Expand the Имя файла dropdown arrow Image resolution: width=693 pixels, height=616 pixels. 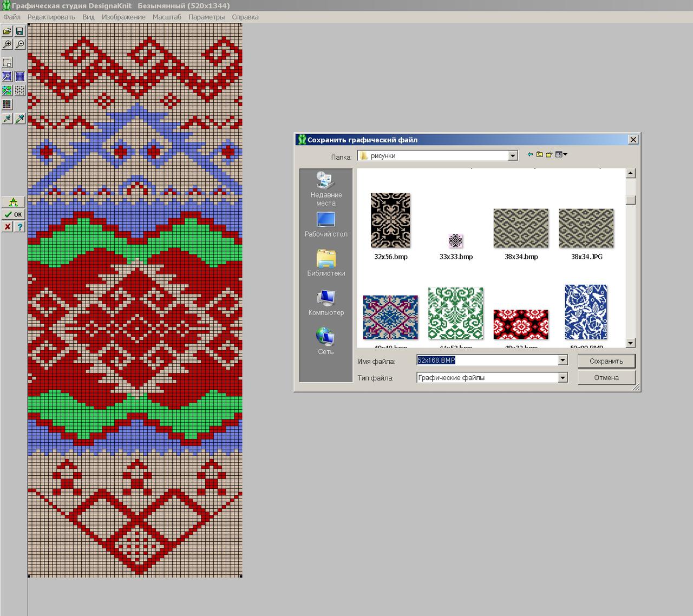point(563,361)
